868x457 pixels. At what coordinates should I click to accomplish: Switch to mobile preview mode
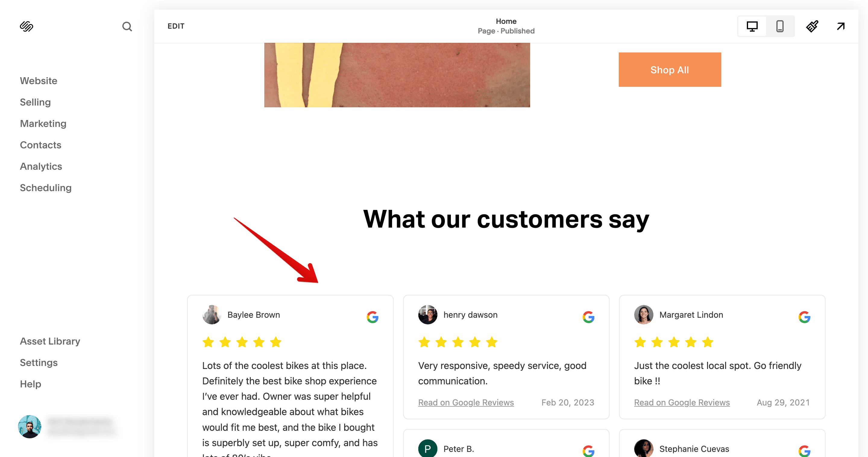pos(780,26)
